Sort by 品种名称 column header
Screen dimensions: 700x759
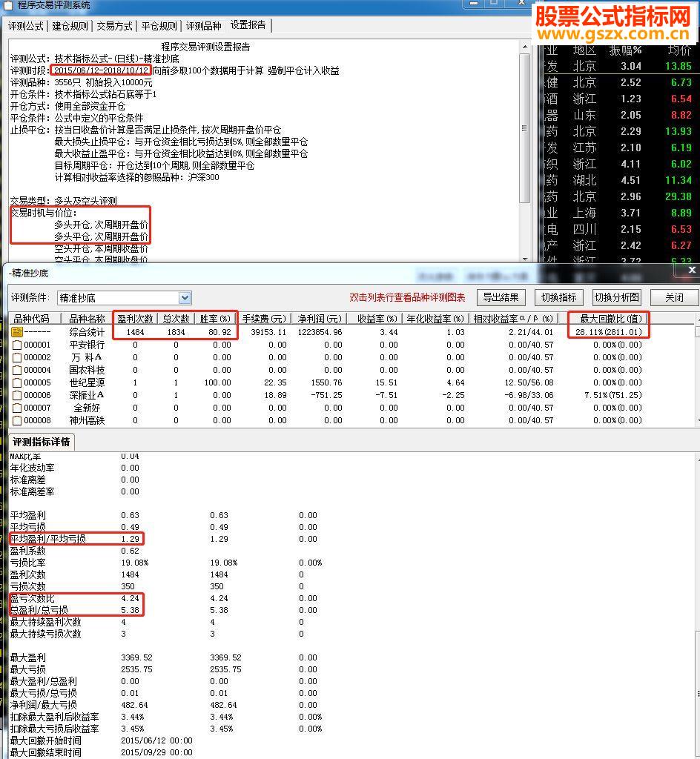click(x=87, y=319)
